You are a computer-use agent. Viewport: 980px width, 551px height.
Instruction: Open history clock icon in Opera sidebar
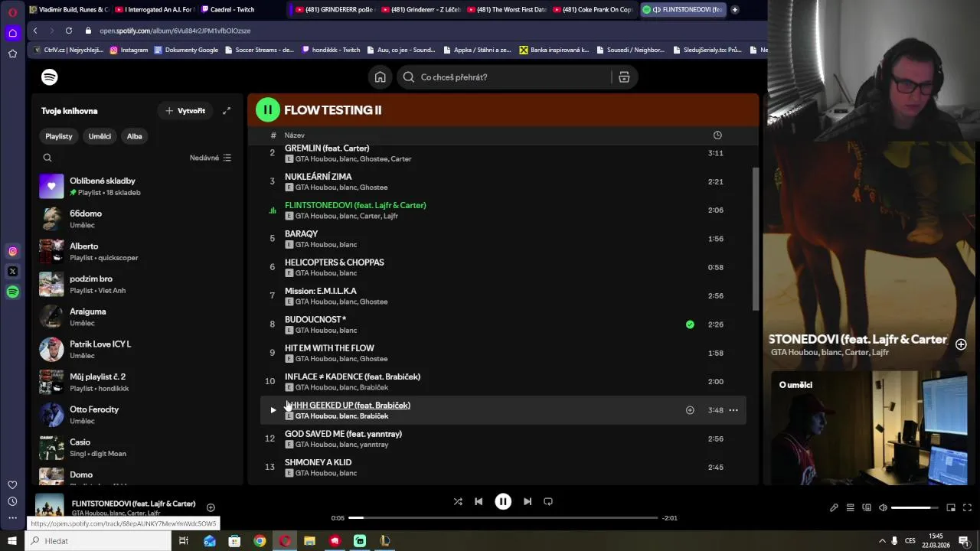pos(12,501)
